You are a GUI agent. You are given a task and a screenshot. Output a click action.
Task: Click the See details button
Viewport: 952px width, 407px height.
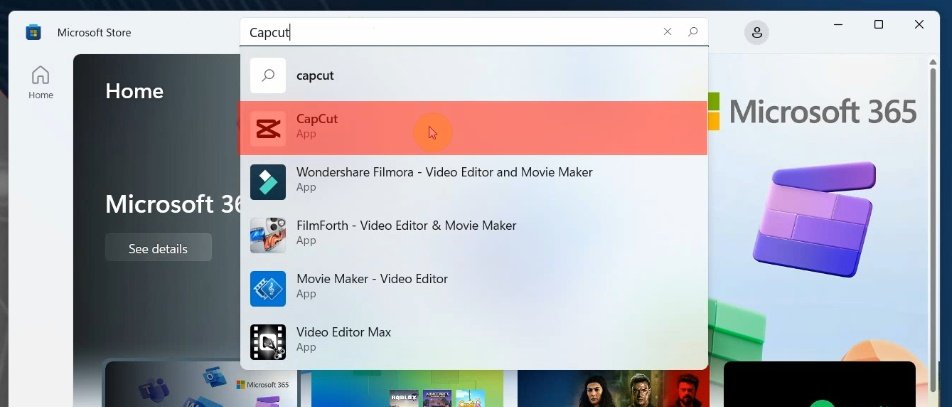pos(158,248)
